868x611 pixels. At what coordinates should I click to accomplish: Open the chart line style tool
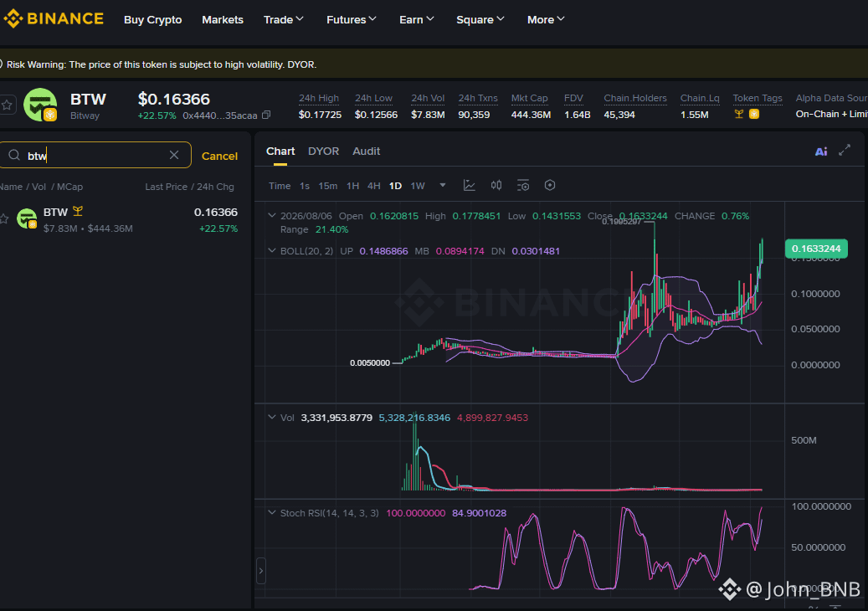[x=470, y=186]
